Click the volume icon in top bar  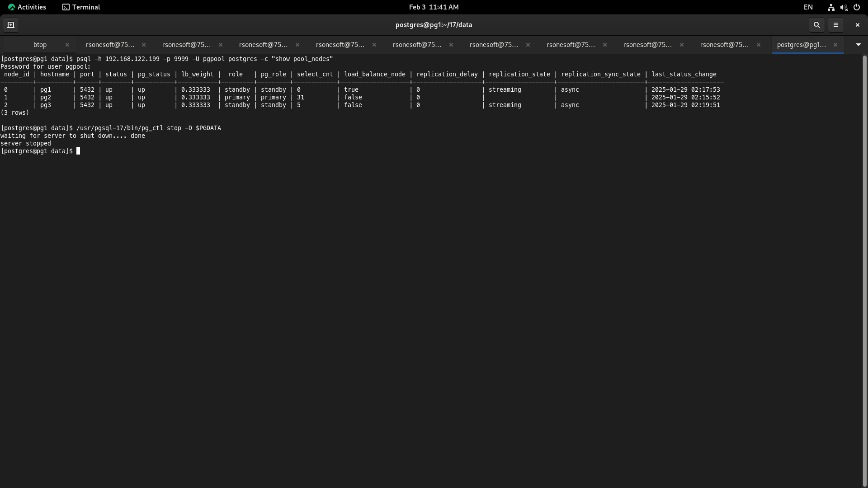click(x=844, y=7)
